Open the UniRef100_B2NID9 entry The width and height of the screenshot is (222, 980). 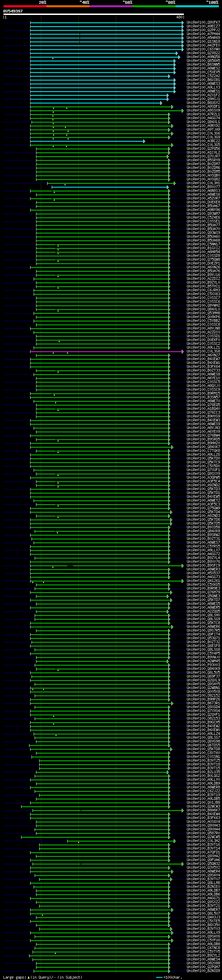pos(203,971)
